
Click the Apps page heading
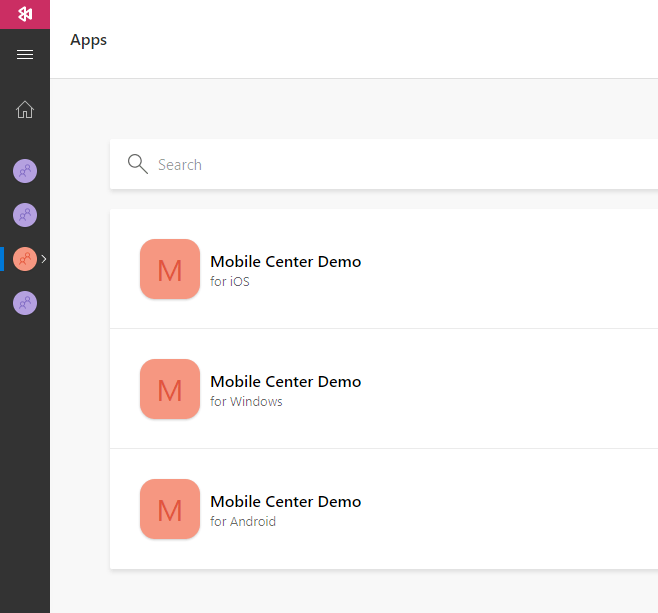tap(88, 40)
